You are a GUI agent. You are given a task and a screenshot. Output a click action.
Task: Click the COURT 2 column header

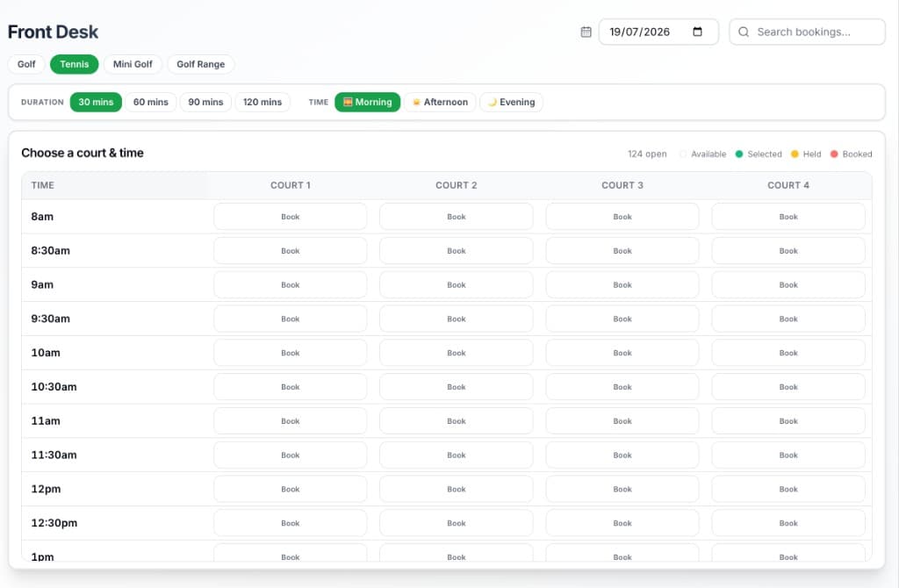(457, 185)
